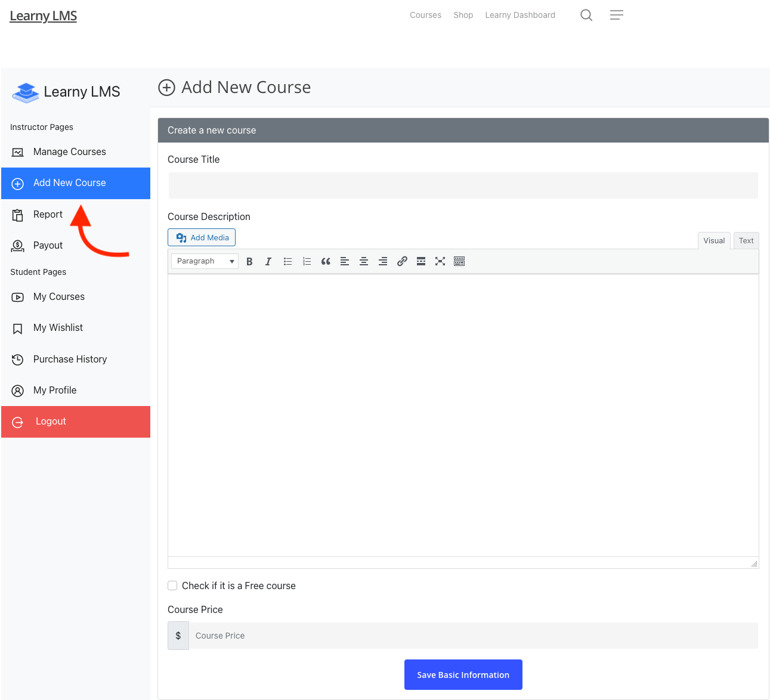This screenshot has width=770, height=700.
Task: Click the My Wishlist bookmark icon
Action: (18, 329)
